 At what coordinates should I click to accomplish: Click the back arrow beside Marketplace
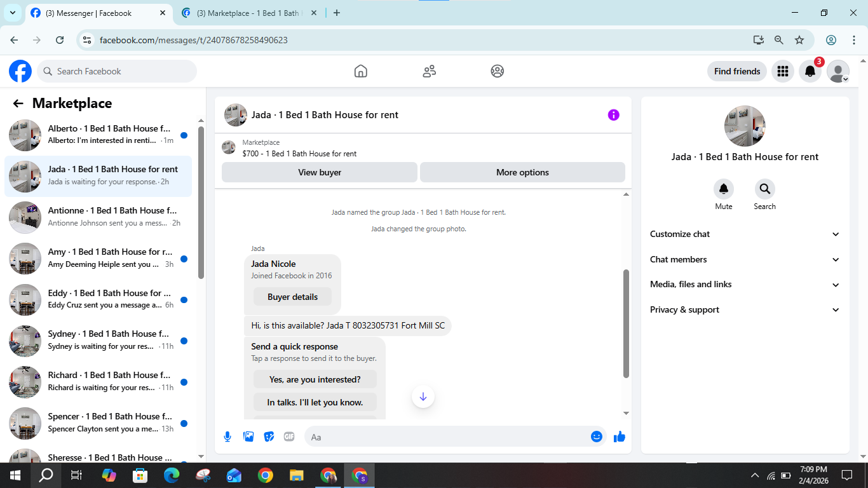(x=18, y=104)
